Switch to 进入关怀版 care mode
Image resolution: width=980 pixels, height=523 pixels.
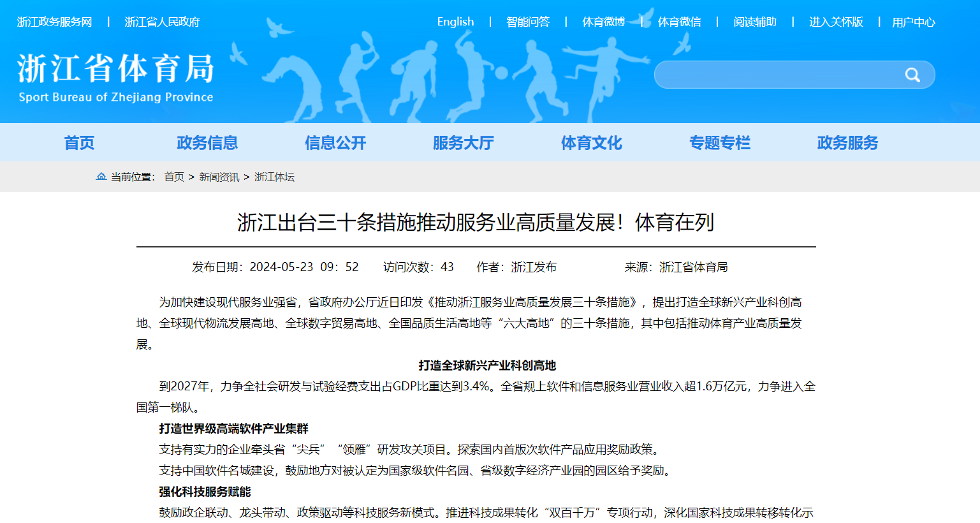pos(836,22)
